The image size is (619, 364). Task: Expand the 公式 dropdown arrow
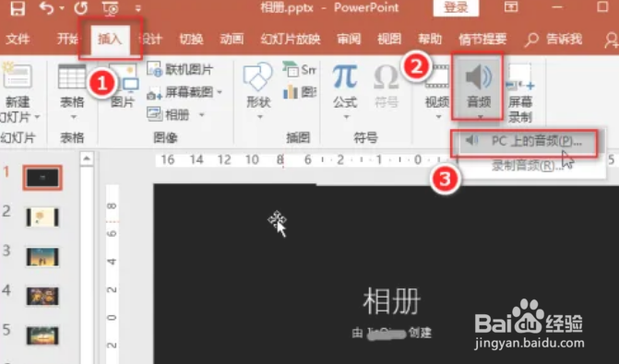[346, 117]
